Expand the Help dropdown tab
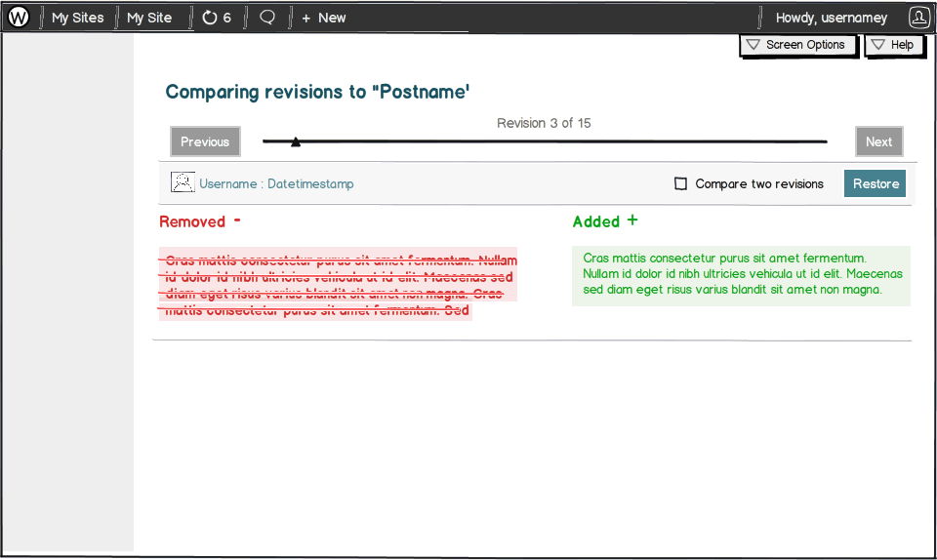This screenshot has height=560, width=937. (x=893, y=45)
